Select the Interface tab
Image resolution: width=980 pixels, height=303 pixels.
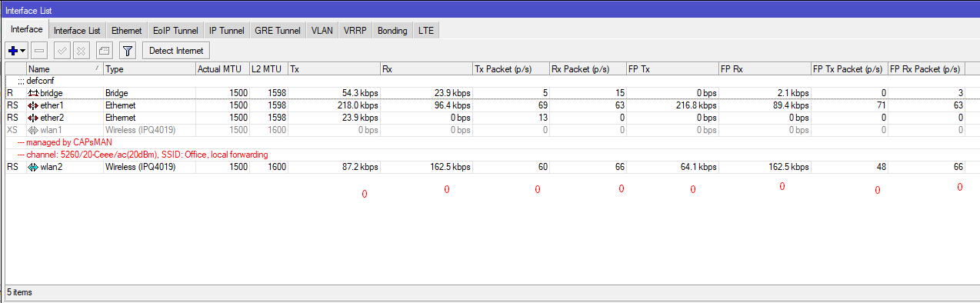tap(26, 29)
